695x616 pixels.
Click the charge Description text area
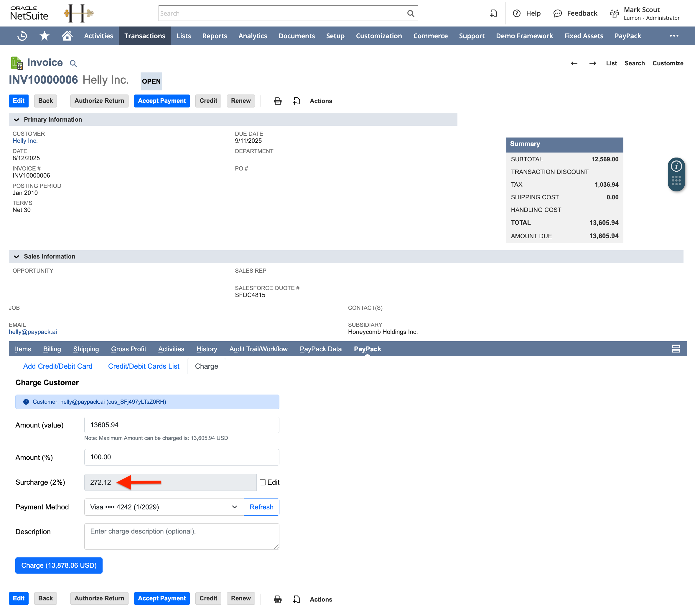182,536
